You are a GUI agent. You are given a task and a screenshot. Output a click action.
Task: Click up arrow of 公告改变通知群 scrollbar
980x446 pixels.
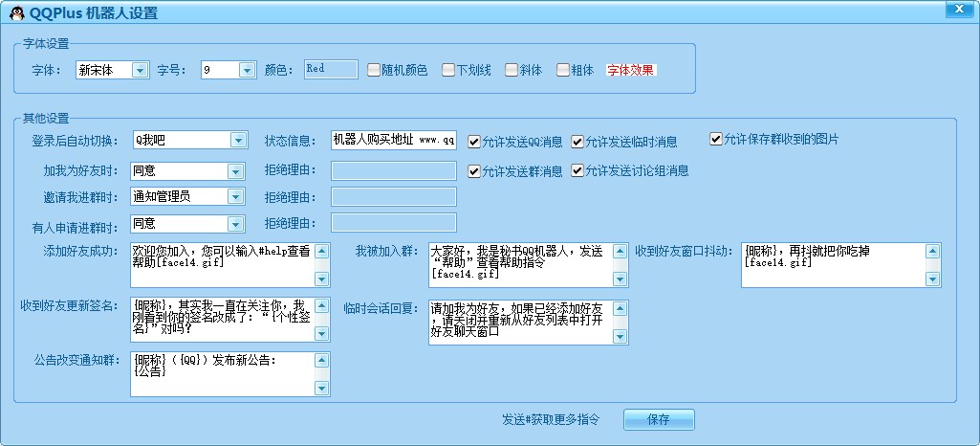[x=321, y=361]
